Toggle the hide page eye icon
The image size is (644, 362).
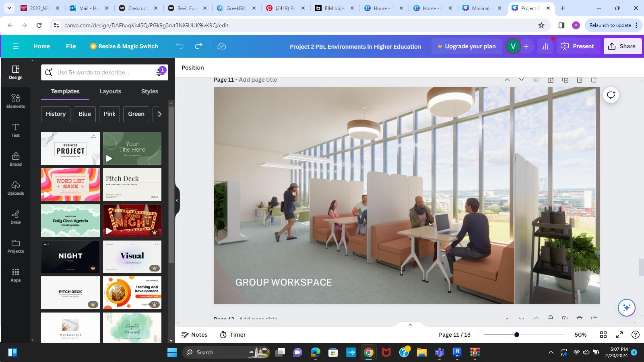(536, 80)
